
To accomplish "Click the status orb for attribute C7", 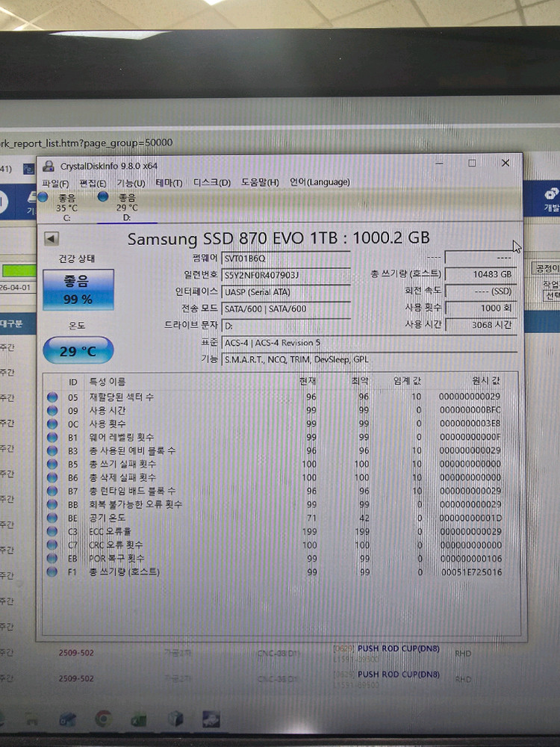I will (52, 545).
